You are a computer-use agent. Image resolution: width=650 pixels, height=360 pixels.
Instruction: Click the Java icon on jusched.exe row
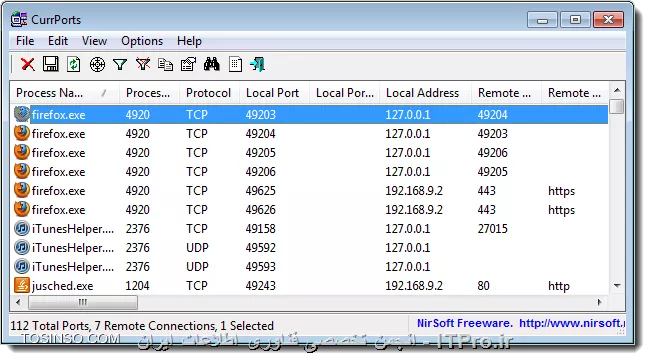point(22,286)
